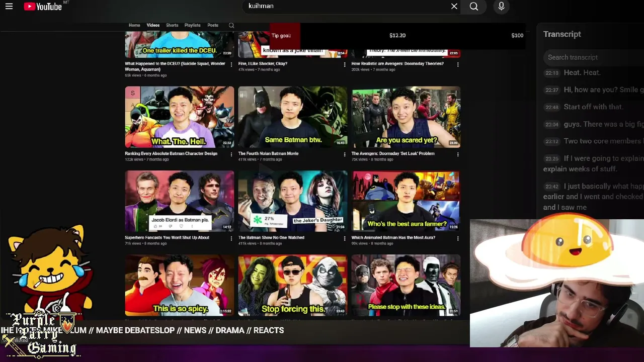644x362 pixels.
Task: Open 'Who's the best aura farmer?' thumbnail
Action: [406, 201]
